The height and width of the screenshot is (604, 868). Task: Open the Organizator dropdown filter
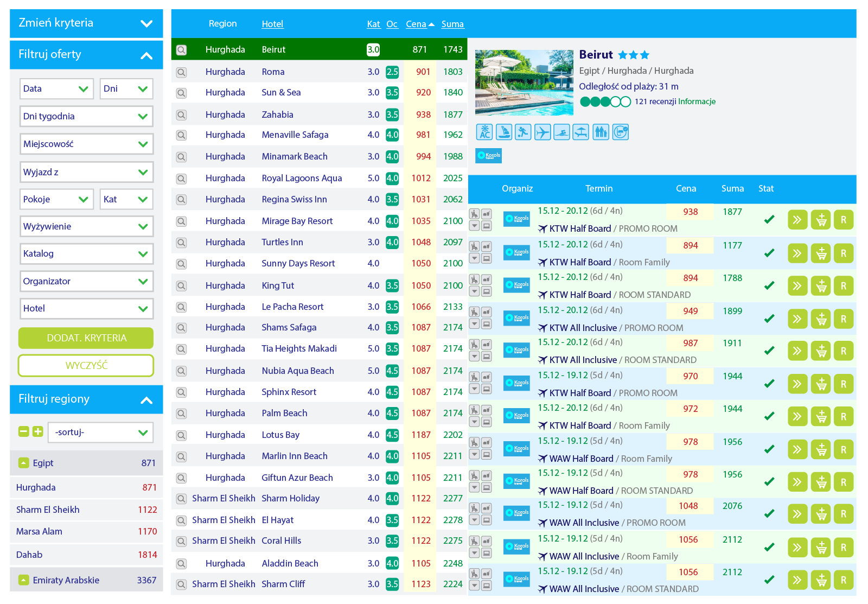tap(86, 281)
